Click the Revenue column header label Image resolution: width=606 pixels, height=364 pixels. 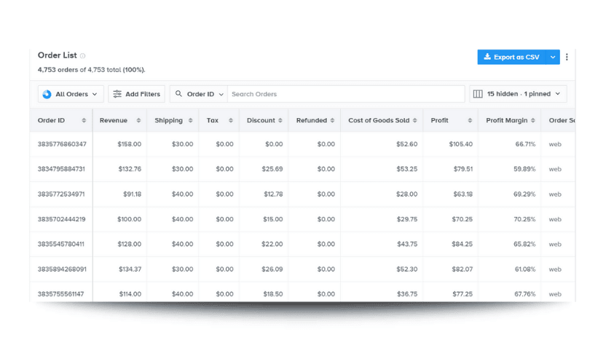coord(113,121)
